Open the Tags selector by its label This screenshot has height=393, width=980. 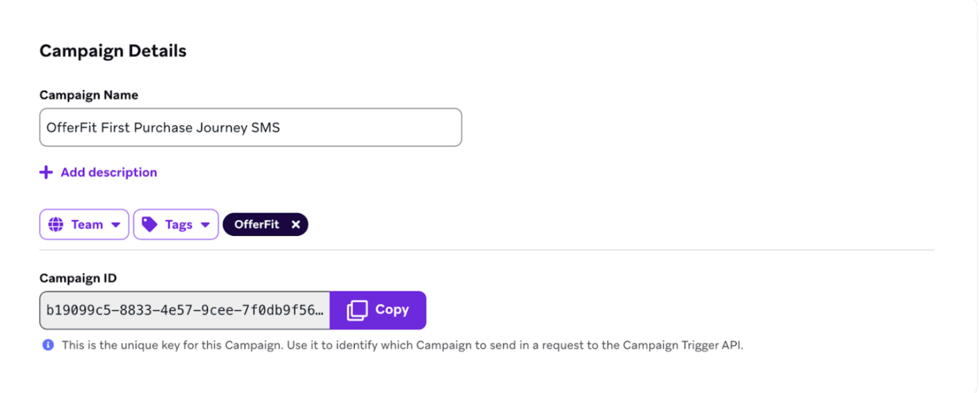pos(179,225)
